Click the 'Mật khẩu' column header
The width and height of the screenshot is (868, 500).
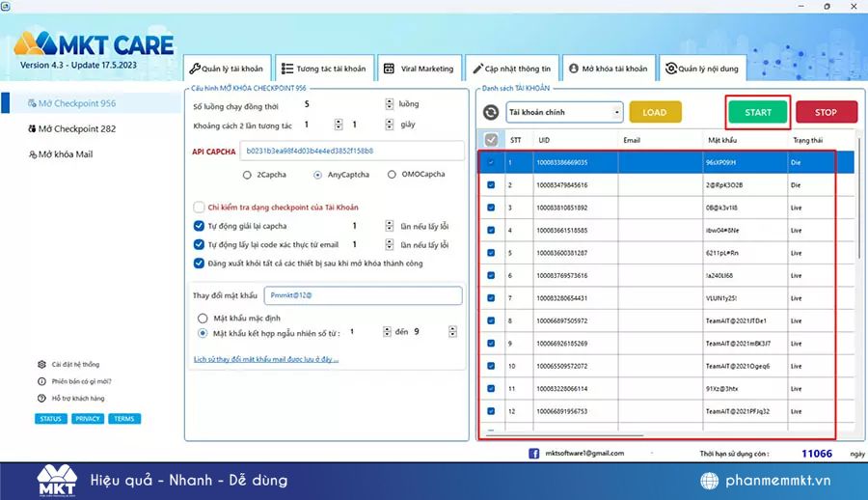pos(746,140)
